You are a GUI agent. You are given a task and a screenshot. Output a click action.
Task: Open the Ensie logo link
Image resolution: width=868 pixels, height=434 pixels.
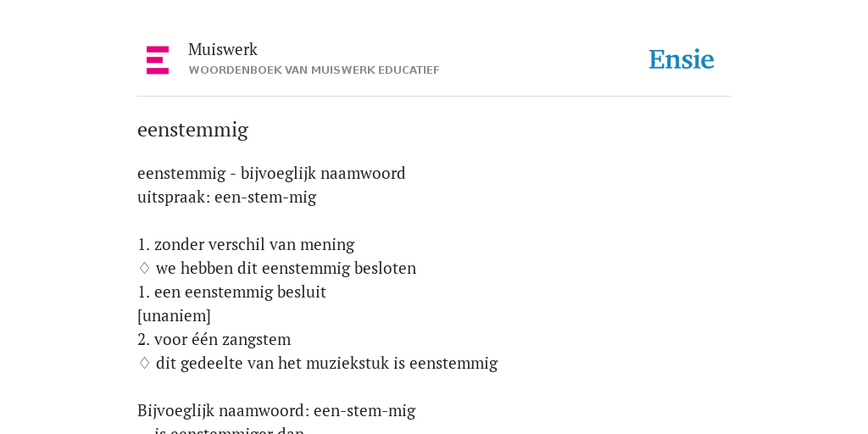coord(682,60)
